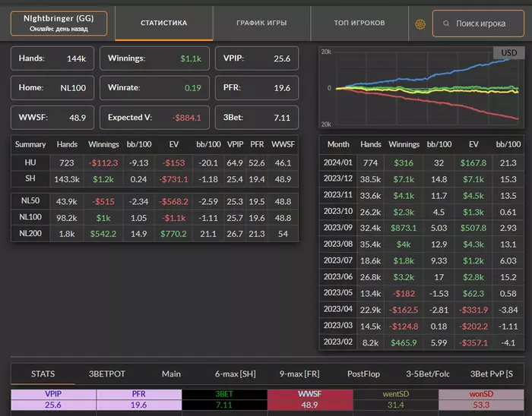Switch to the Main tab
This screenshot has height=416, width=532.
pos(171,373)
